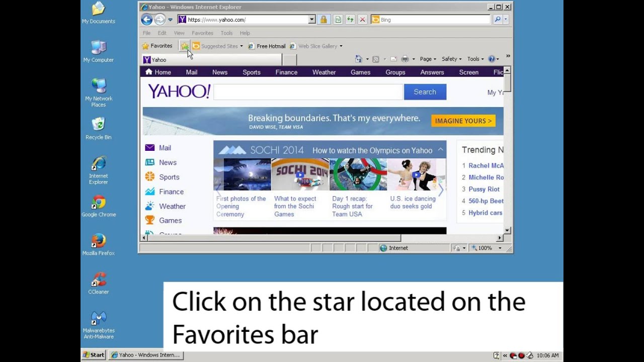The image size is (644, 362).
Task: Click next arrow on Sochi carousel
Action: (441, 190)
